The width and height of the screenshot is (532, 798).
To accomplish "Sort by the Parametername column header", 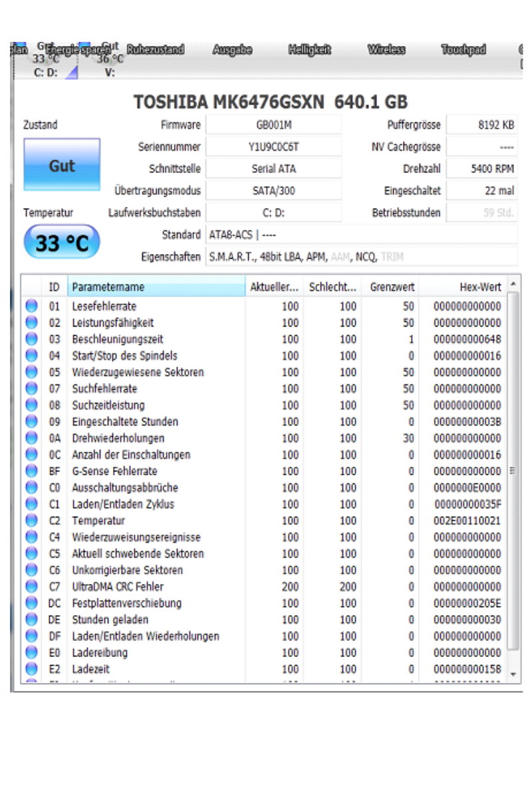I will (156, 287).
